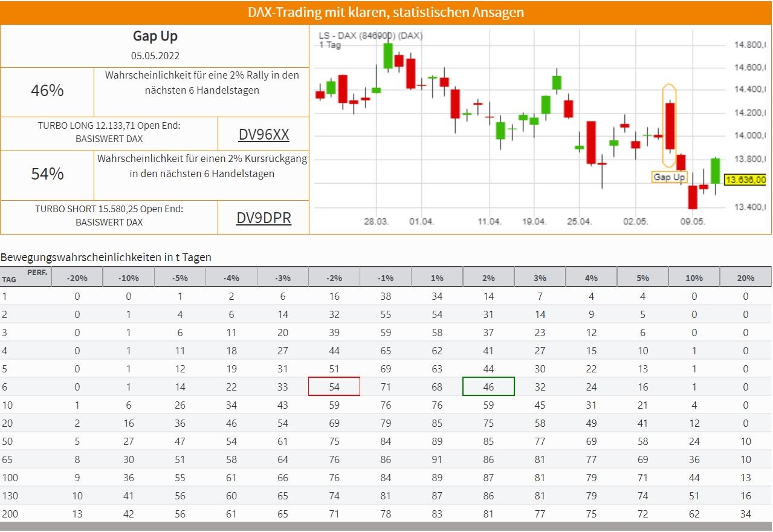Image resolution: width=773 pixels, height=532 pixels.
Task: Open the DV9DPR turbo short link
Action: 264,218
